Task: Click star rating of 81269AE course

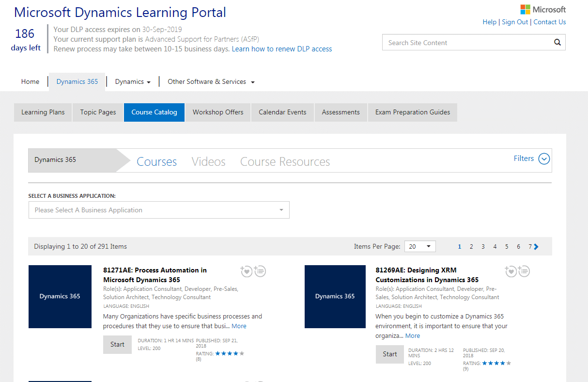Action: point(496,363)
